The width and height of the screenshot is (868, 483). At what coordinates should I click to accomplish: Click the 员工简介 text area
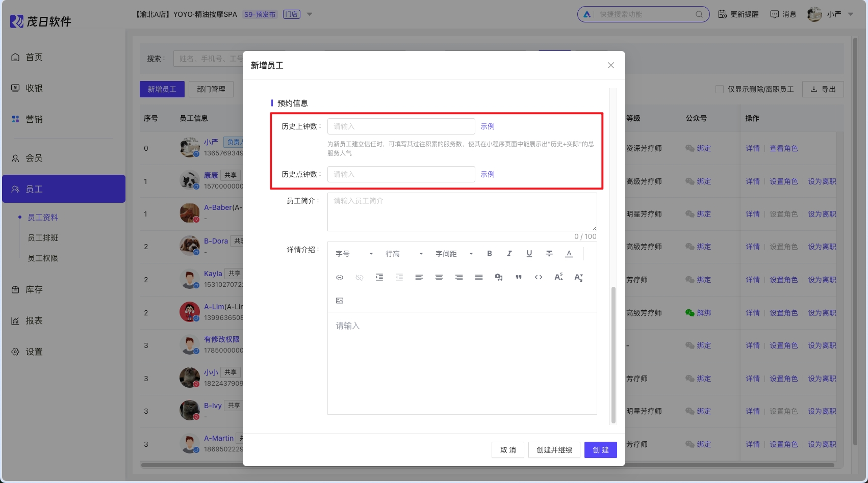pyautogui.click(x=462, y=212)
